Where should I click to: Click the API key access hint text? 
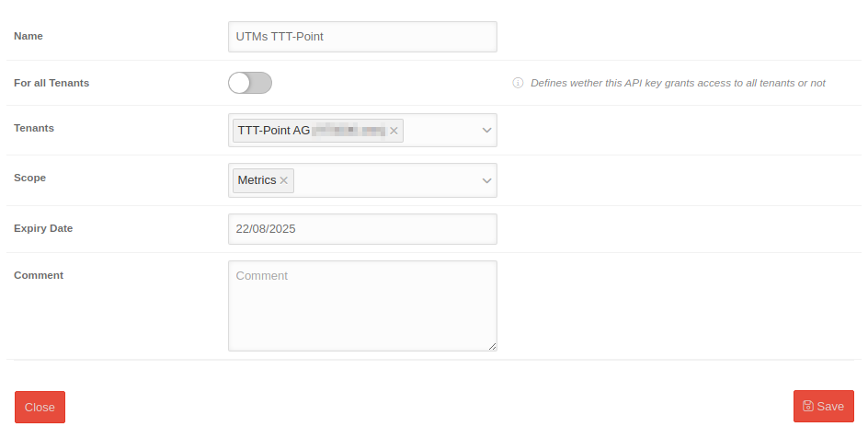point(677,83)
